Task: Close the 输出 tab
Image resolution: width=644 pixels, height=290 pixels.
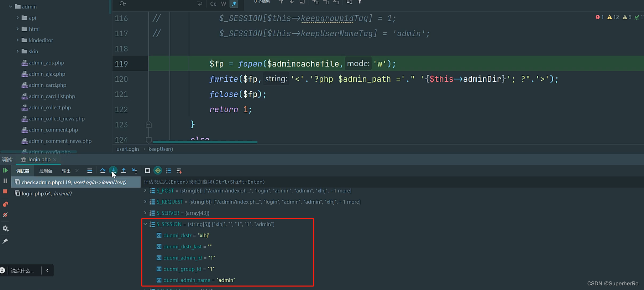Action: [77, 171]
